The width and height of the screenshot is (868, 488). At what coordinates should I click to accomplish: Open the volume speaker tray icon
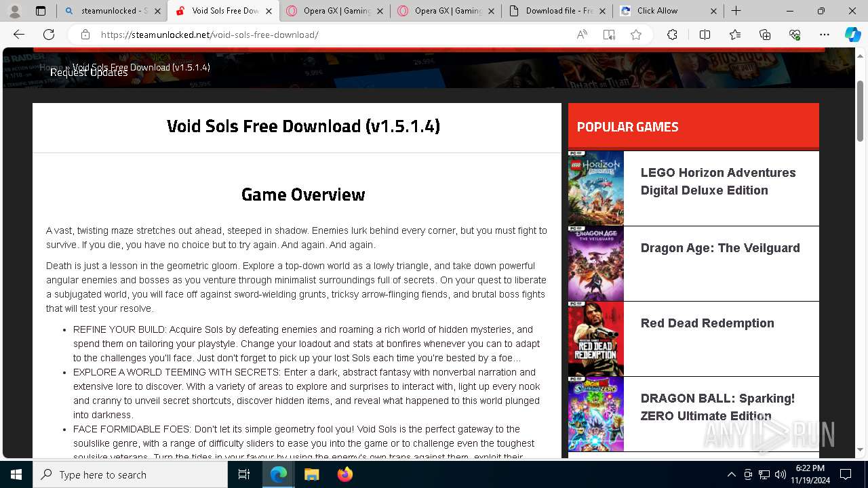pos(781,474)
